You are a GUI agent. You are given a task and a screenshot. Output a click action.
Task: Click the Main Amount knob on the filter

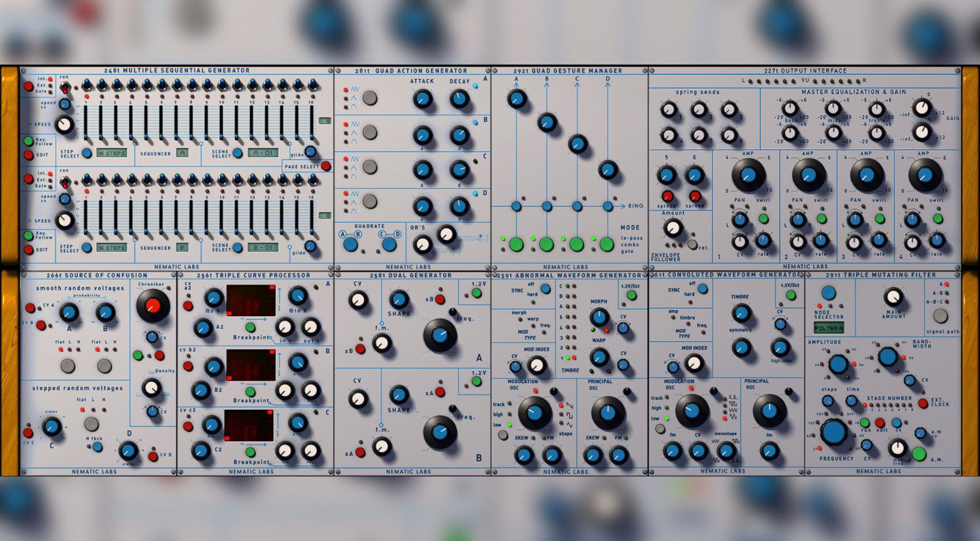893,297
